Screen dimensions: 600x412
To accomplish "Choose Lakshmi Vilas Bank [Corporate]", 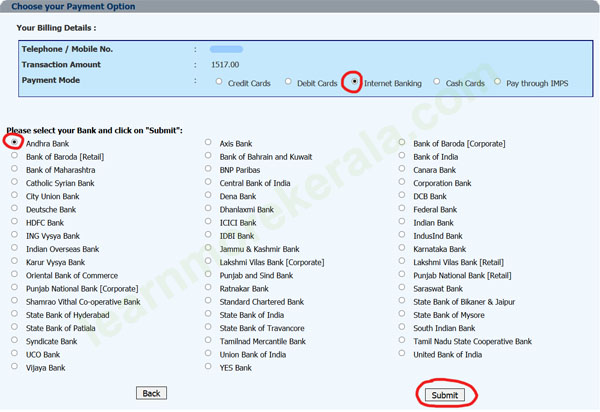I will (208, 261).
